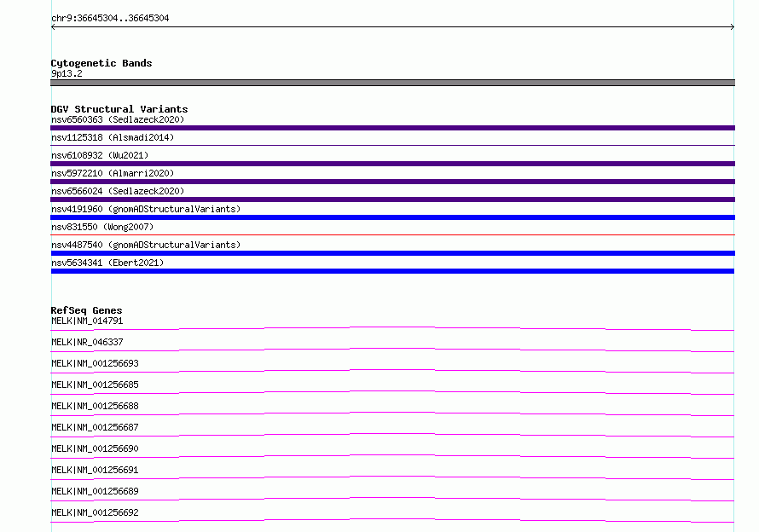Viewport: 759px width, 532px height.
Task: Open transcript MELK|NM_001256690 label
Action: click(95, 448)
